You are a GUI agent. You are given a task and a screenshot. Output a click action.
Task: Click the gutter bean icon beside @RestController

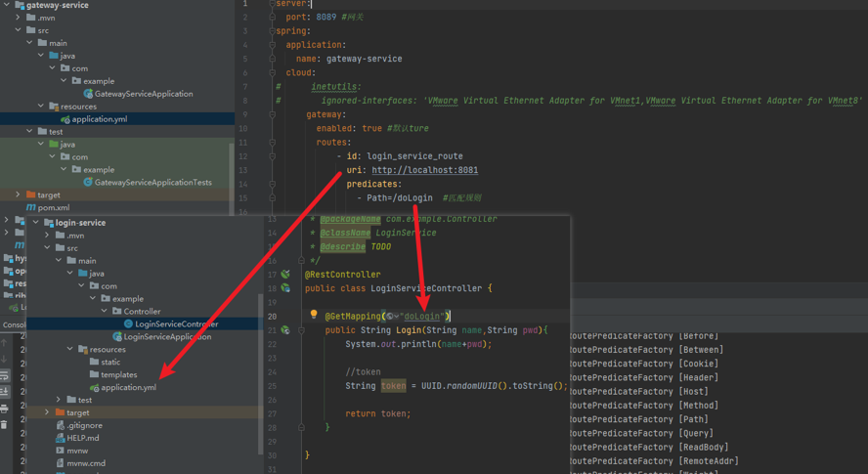tap(285, 274)
